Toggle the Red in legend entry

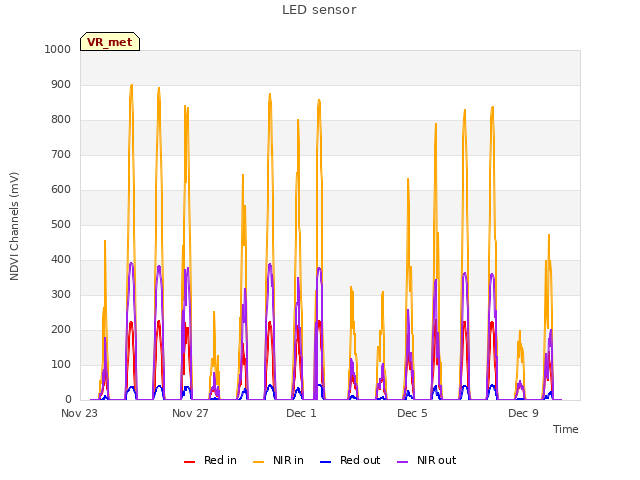(x=210, y=460)
